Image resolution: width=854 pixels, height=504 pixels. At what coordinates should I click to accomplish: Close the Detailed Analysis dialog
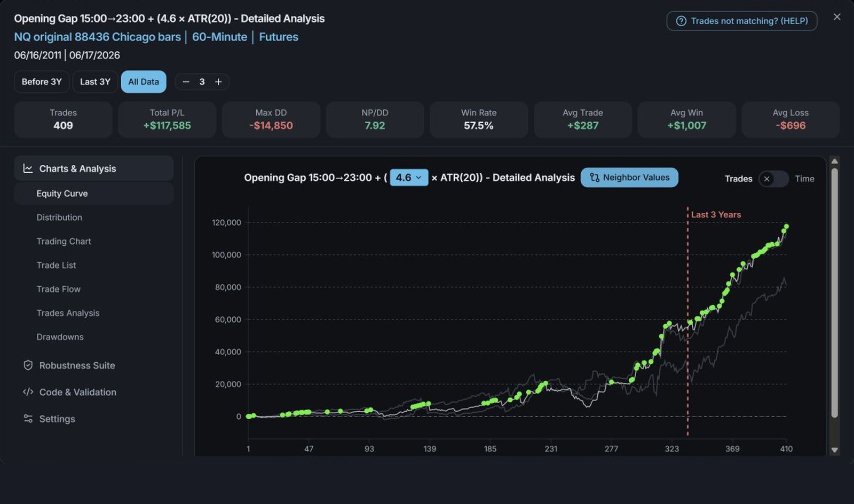click(837, 17)
